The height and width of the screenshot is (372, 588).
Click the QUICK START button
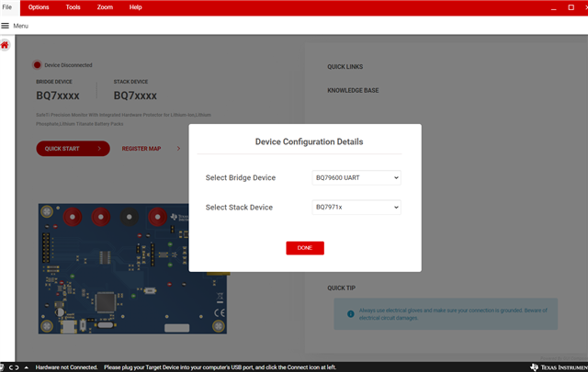coord(73,149)
